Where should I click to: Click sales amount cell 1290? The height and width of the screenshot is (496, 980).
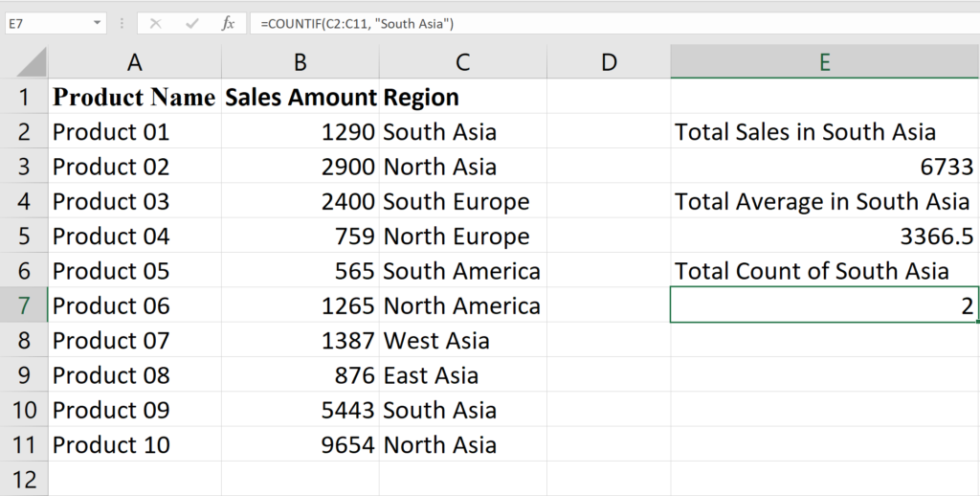click(x=300, y=131)
